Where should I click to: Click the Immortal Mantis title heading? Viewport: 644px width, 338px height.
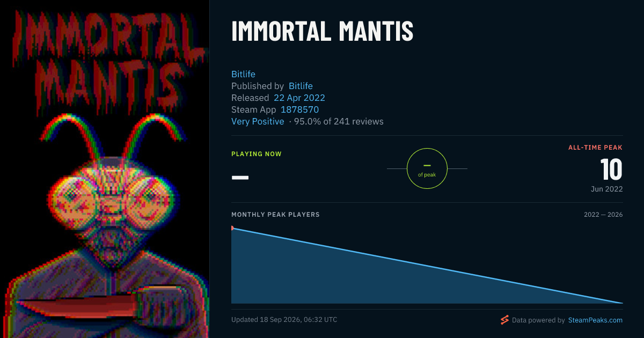click(323, 32)
